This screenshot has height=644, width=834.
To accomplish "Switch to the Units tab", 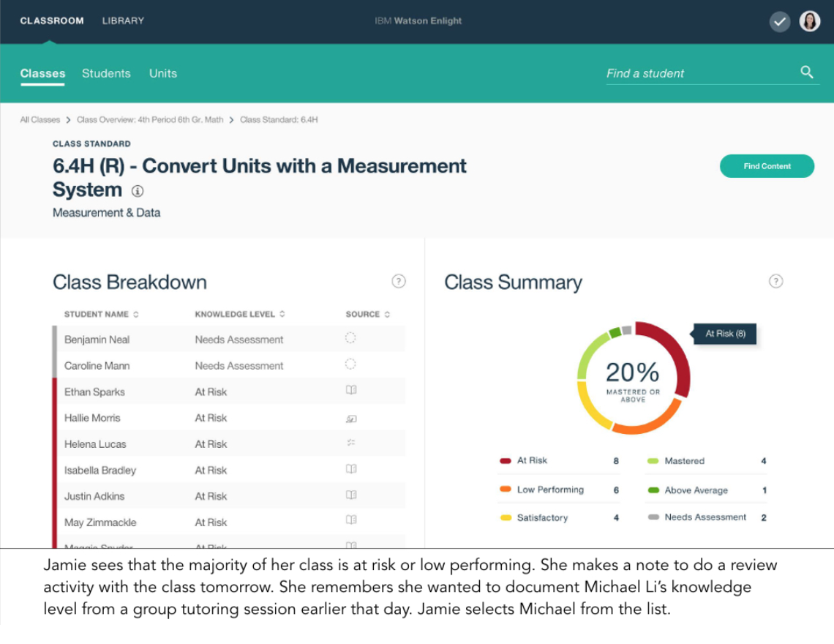I will click(x=162, y=73).
